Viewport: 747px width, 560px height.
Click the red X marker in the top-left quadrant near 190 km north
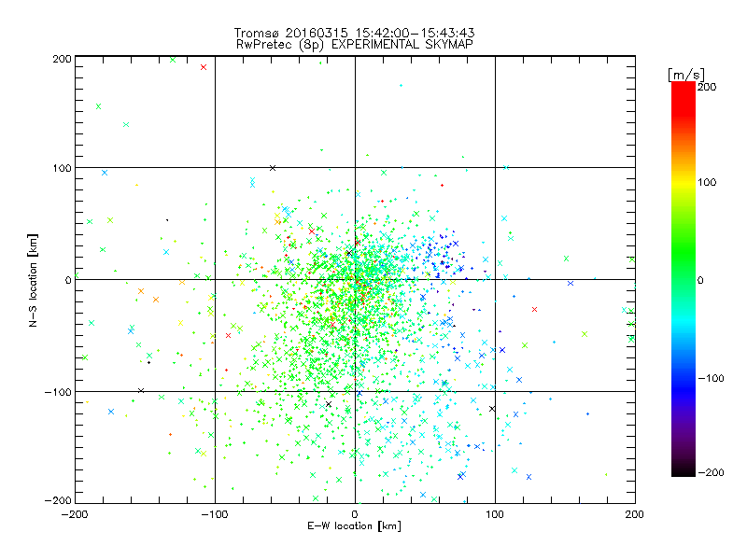[x=204, y=67]
